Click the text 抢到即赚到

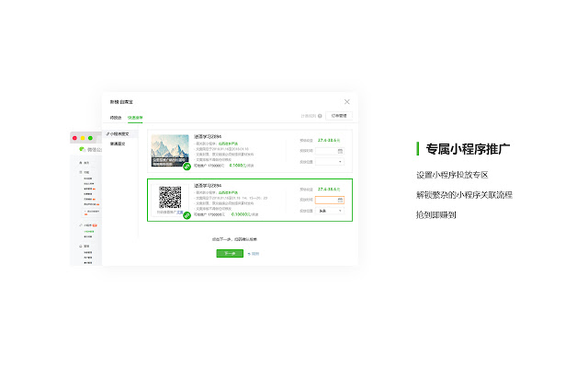tap(436, 214)
